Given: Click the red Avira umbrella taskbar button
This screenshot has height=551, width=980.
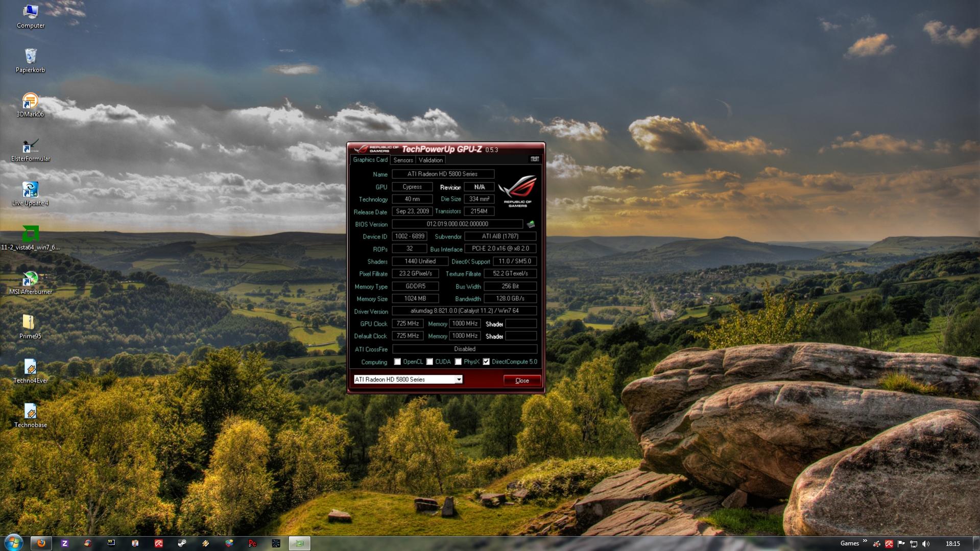Looking at the screenshot, I should (x=158, y=543).
